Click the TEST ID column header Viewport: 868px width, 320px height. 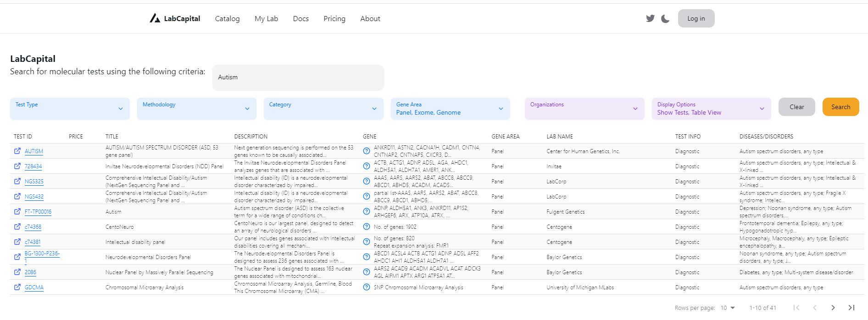23,137
